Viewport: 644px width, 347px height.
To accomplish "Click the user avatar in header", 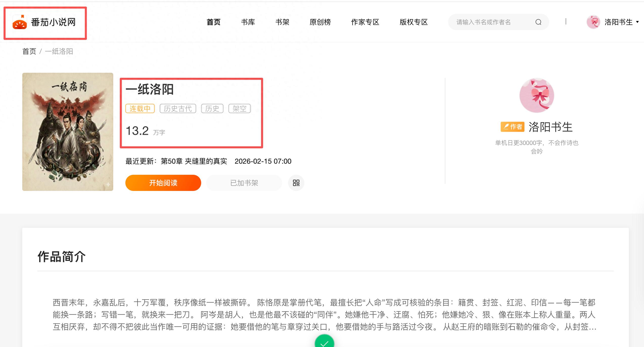I will 593,22.
